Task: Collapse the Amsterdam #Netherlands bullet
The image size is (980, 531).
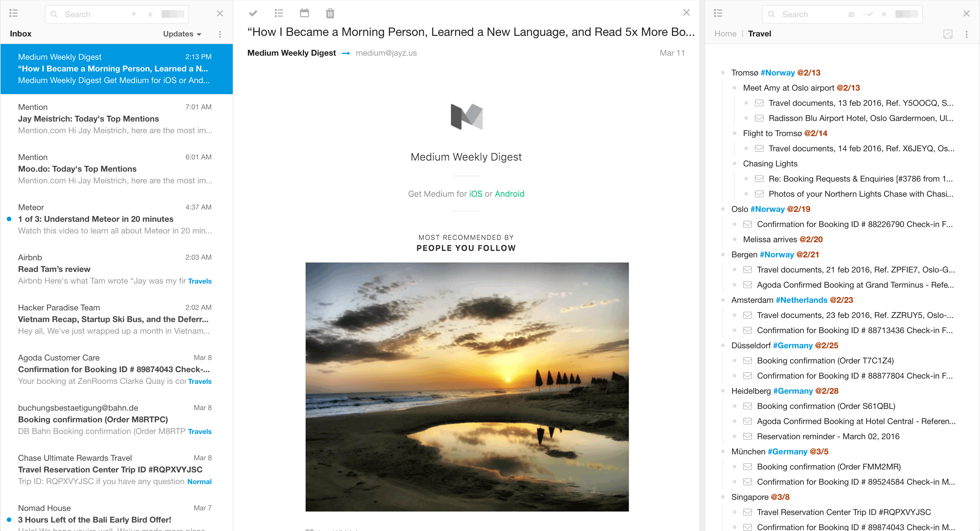Action: pos(723,300)
